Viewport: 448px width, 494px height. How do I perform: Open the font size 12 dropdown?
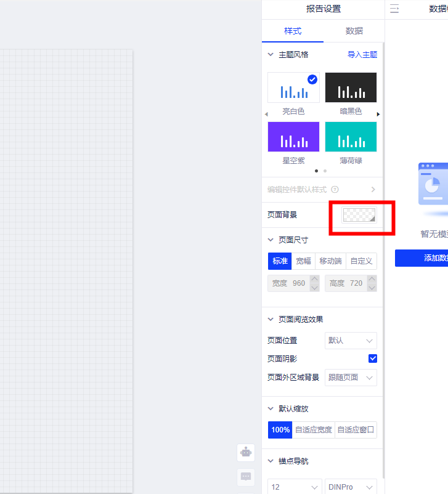[295, 487]
